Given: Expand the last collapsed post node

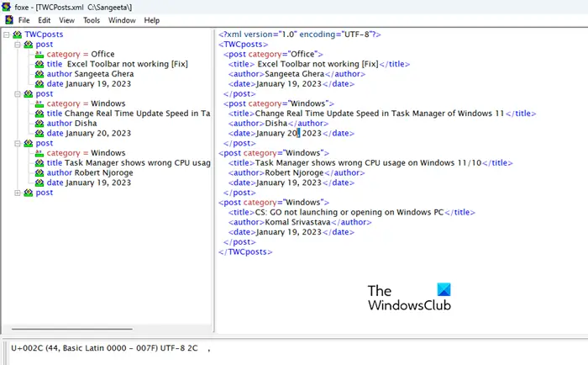Looking at the screenshot, I should coord(18,193).
